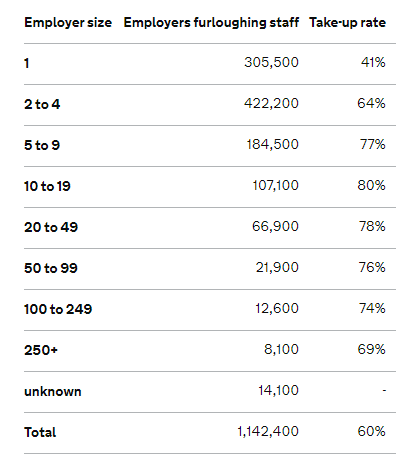Select the 100 to 249 row header
Image resolution: width=396 pixels, height=454 pixels.
pyautogui.click(x=58, y=309)
